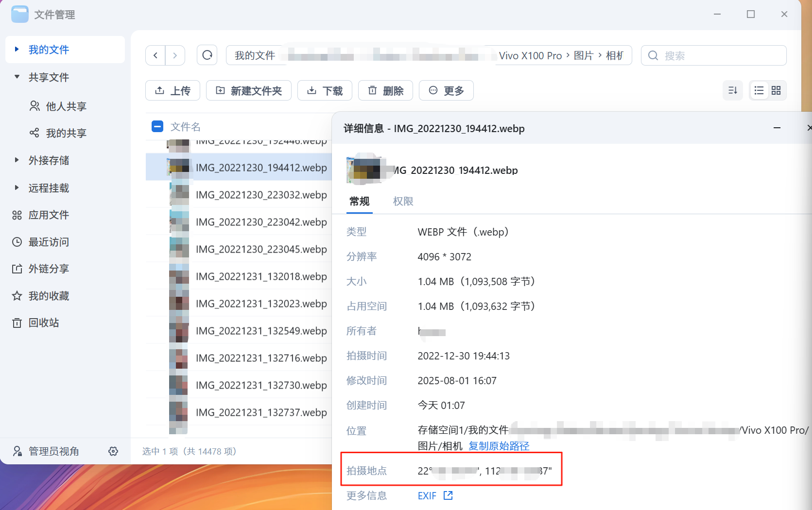Expand the 我的文件 tree node
812x510 pixels.
tap(17, 50)
